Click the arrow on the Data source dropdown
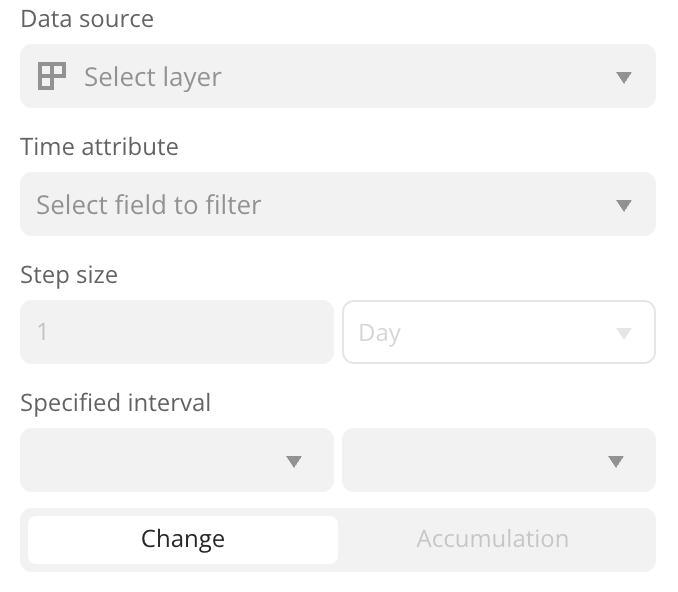The width and height of the screenshot is (678, 592). point(623,77)
